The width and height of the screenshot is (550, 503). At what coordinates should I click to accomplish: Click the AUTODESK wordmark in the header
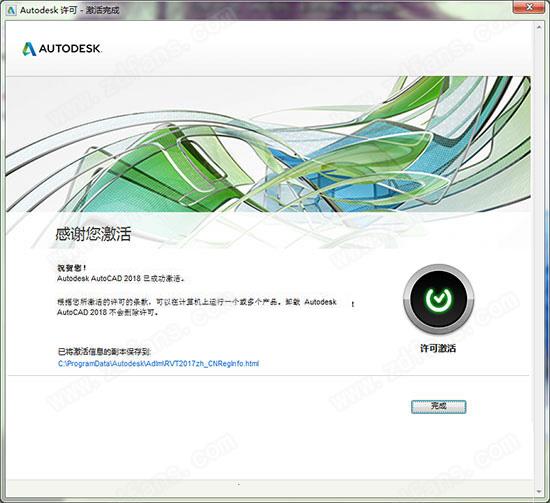[x=70, y=48]
